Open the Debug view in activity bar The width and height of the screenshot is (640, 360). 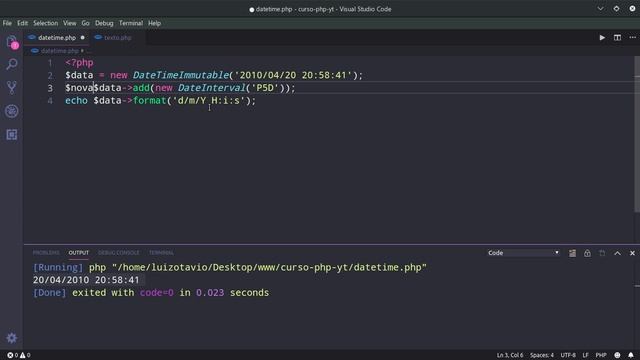tap(12, 111)
